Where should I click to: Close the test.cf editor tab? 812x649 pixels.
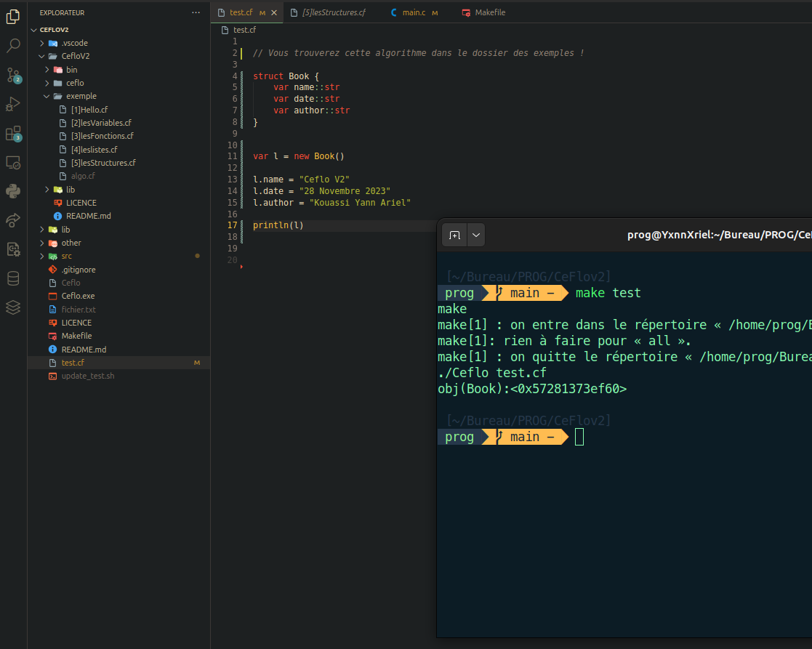(274, 12)
